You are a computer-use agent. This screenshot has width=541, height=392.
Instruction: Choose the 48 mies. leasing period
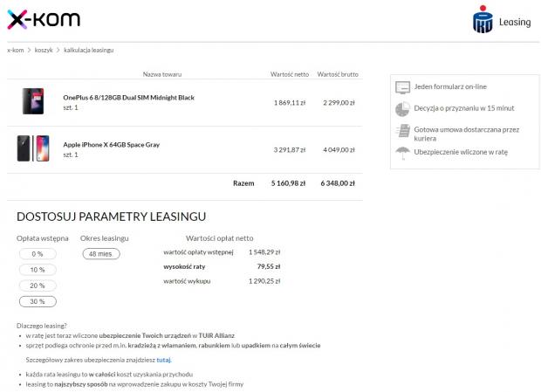tap(101, 254)
